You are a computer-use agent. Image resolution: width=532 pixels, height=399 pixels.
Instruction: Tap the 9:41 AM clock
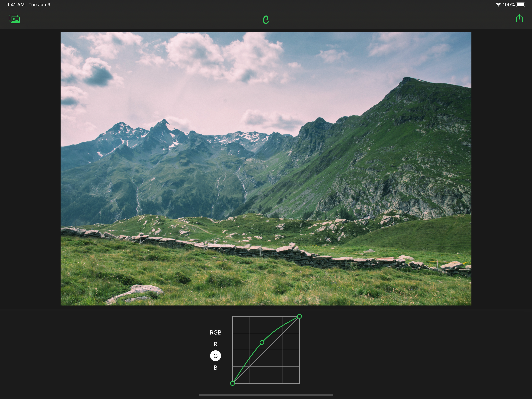[15, 4]
